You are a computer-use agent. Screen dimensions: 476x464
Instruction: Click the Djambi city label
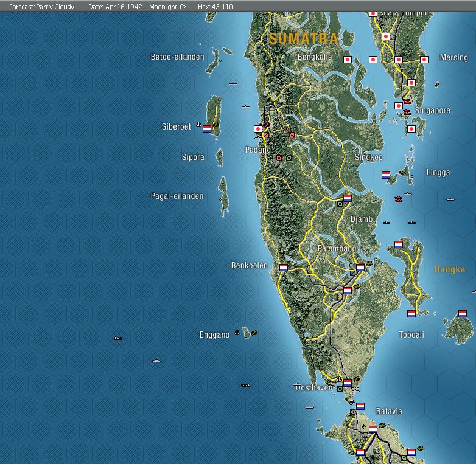(x=363, y=220)
